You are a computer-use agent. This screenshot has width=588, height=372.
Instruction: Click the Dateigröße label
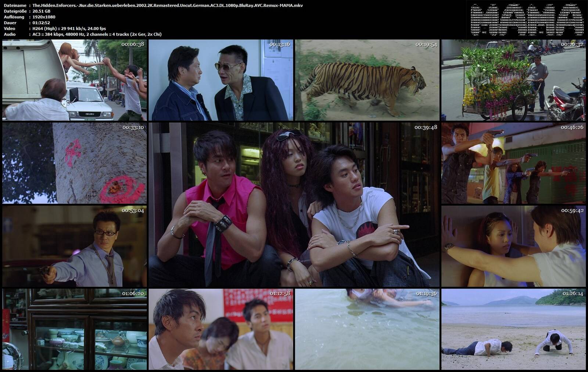click(x=15, y=11)
